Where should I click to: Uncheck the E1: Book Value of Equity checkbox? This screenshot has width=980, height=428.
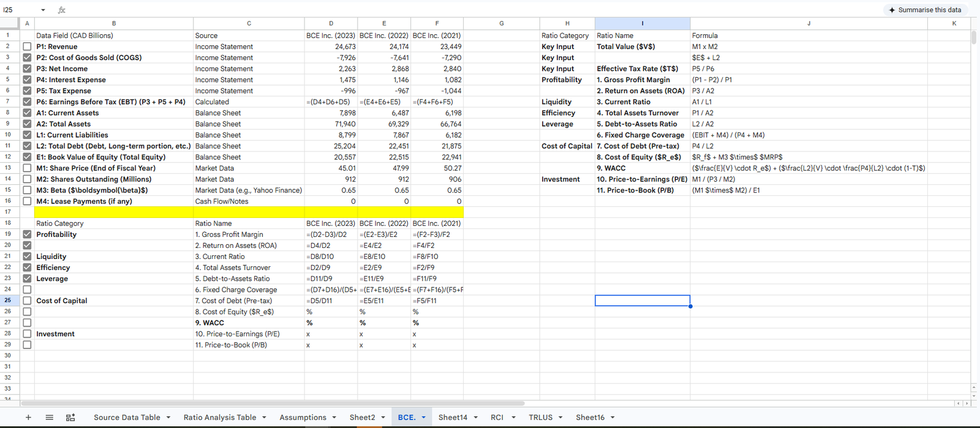(x=27, y=157)
